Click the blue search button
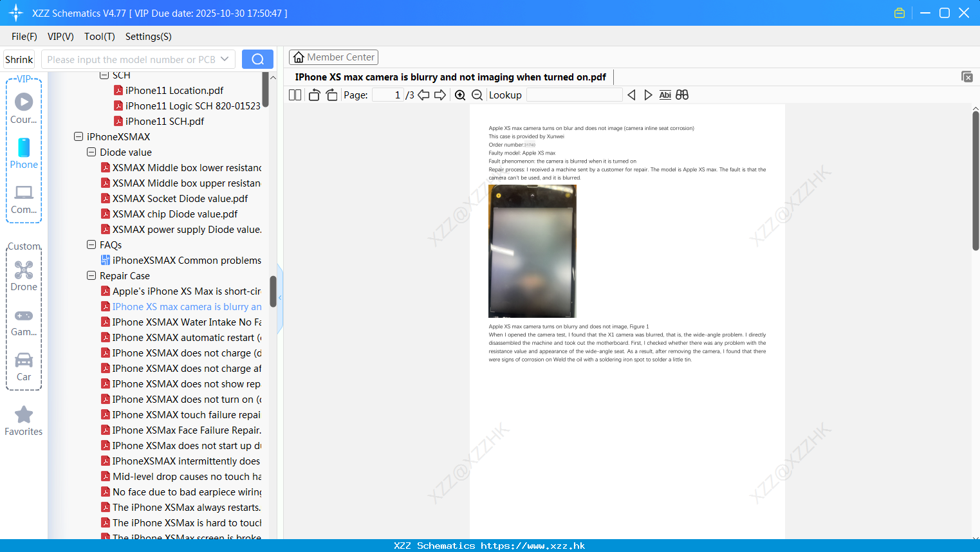Screen dimensions: 980x552 (257, 59)
